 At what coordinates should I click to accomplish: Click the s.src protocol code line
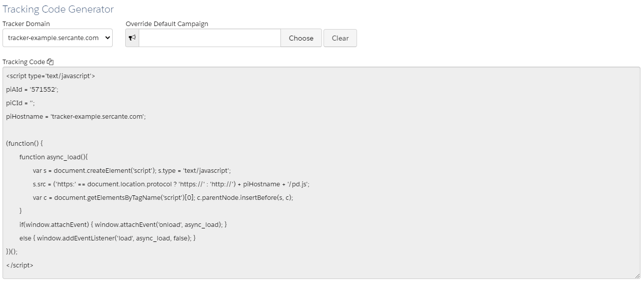pos(171,184)
